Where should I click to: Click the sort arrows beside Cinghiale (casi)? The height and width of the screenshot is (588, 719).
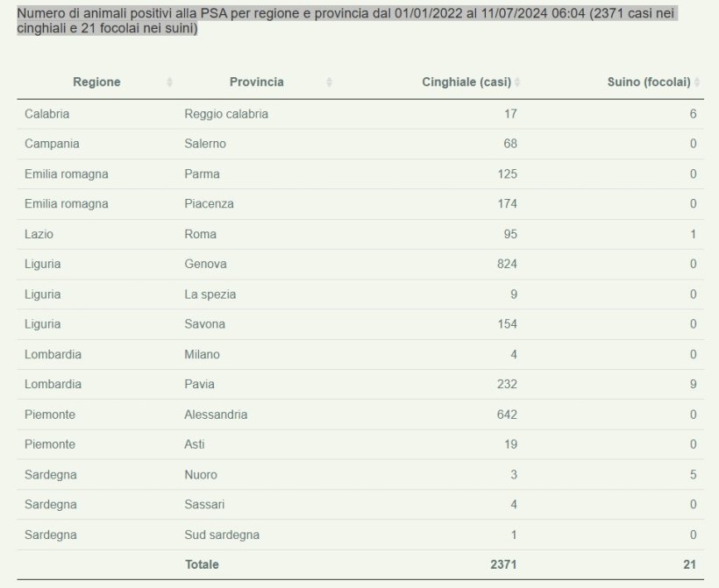tap(517, 82)
